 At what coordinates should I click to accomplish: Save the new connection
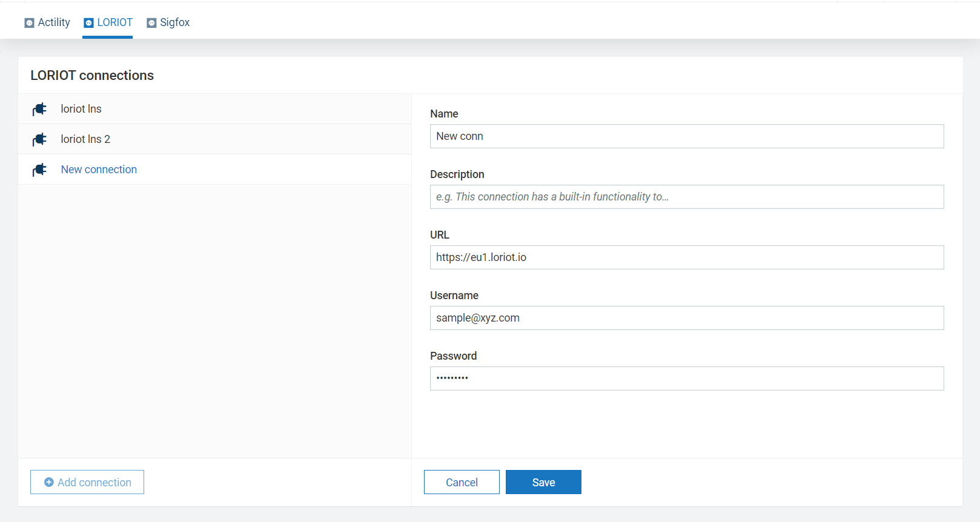click(x=543, y=482)
